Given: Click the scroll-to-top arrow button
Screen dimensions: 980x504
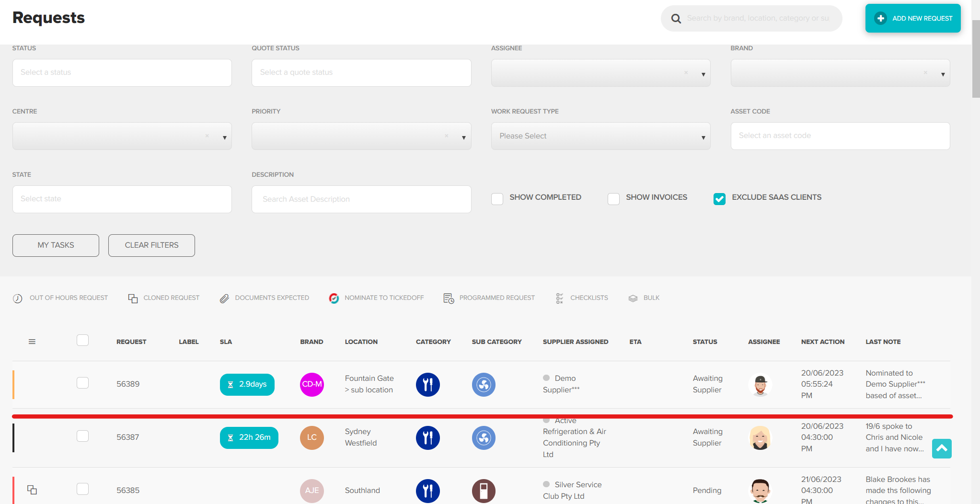Looking at the screenshot, I should tap(942, 448).
